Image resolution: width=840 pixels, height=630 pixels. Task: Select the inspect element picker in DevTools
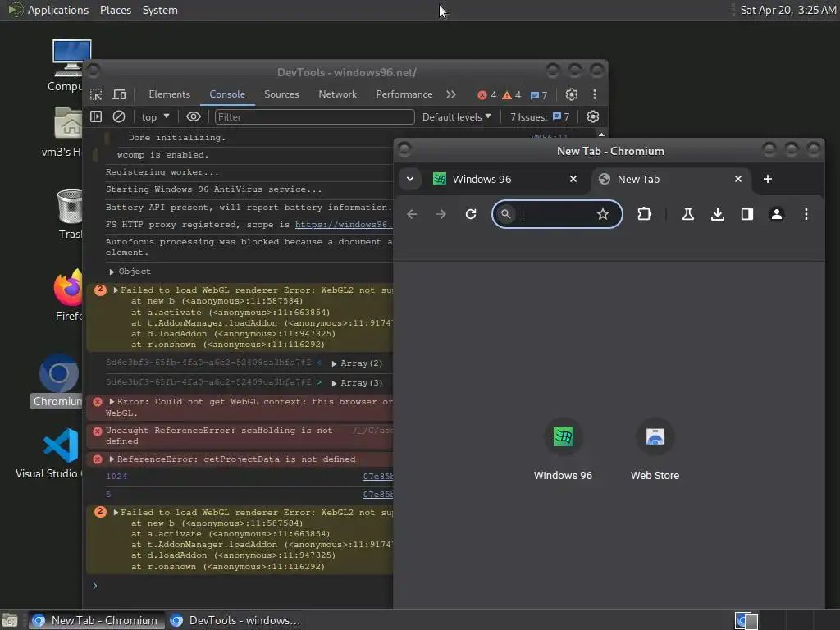[x=96, y=95]
